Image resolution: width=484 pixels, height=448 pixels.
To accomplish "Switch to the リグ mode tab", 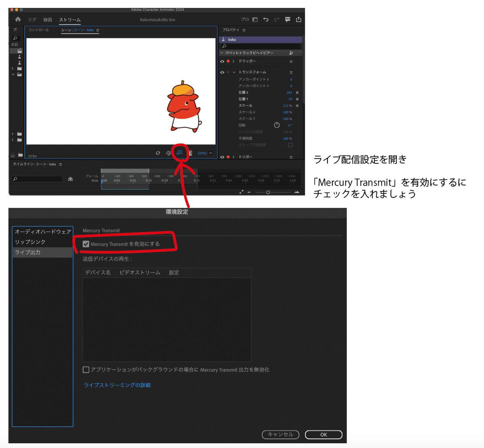I will 32,20.
